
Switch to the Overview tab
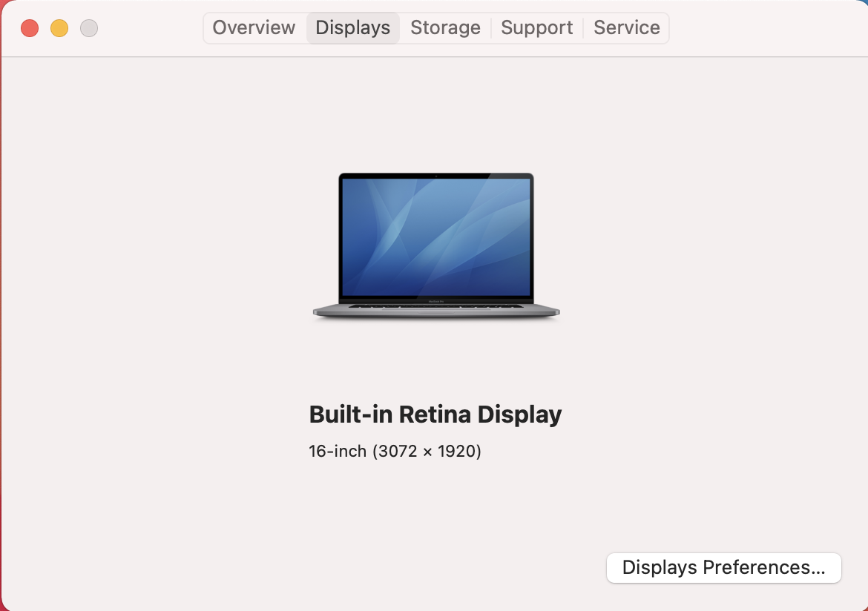(x=254, y=27)
